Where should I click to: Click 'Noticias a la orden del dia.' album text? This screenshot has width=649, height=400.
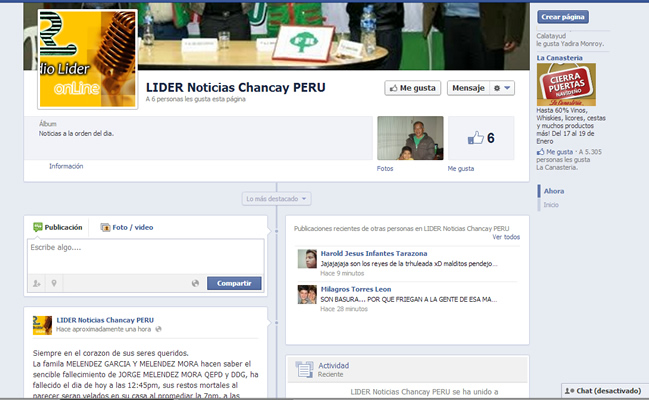76,133
